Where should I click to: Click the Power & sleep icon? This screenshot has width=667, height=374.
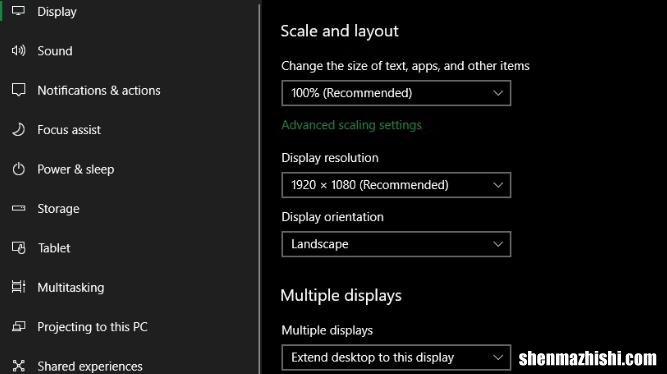pyautogui.click(x=18, y=169)
